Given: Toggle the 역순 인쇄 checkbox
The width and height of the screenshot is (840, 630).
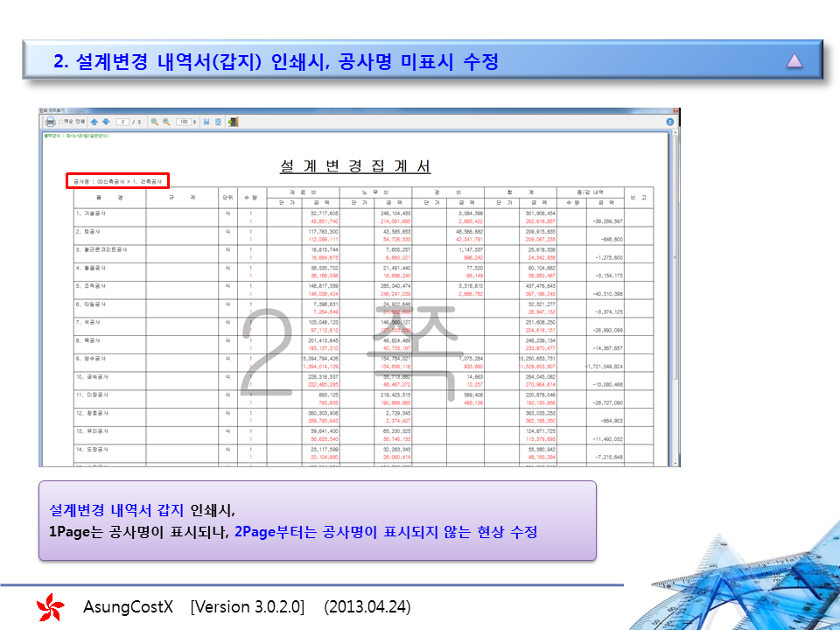Looking at the screenshot, I should (60, 122).
